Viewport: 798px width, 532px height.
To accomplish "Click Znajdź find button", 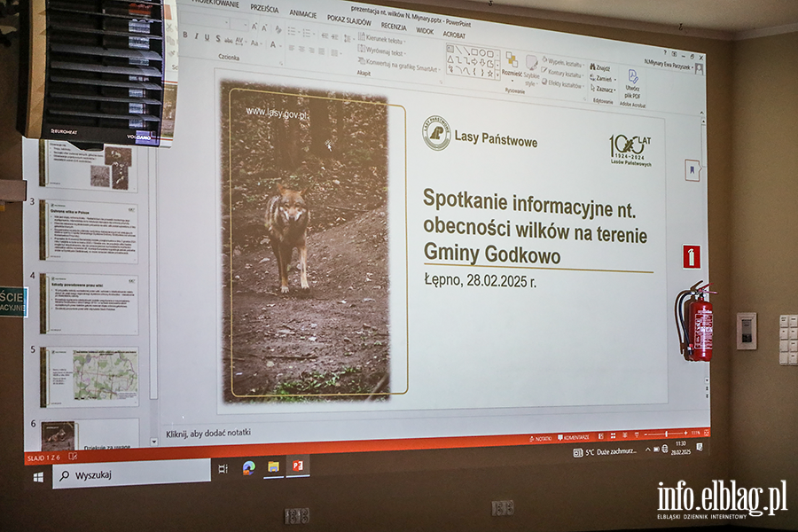I will coord(600,67).
